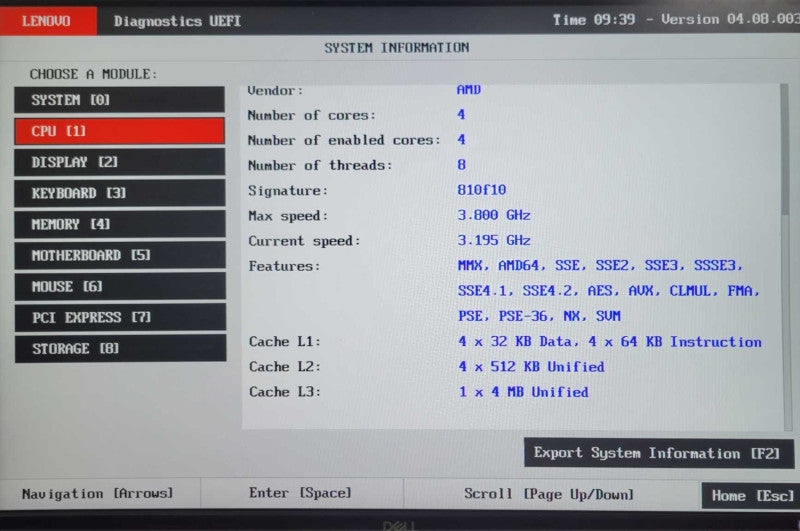Open the MEMORY [4] module

[120, 224]
